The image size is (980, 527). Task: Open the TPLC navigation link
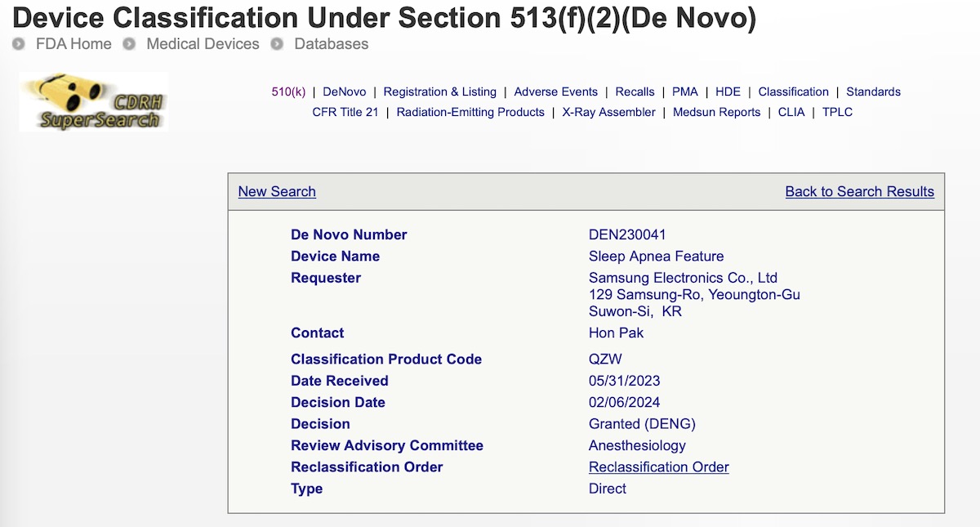click(837, 112)
